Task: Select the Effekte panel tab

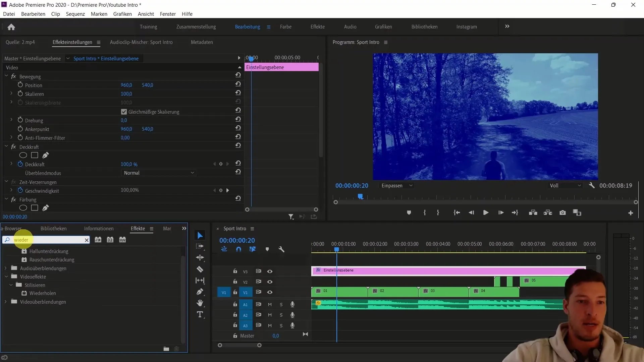Action: tap(138, 229)
